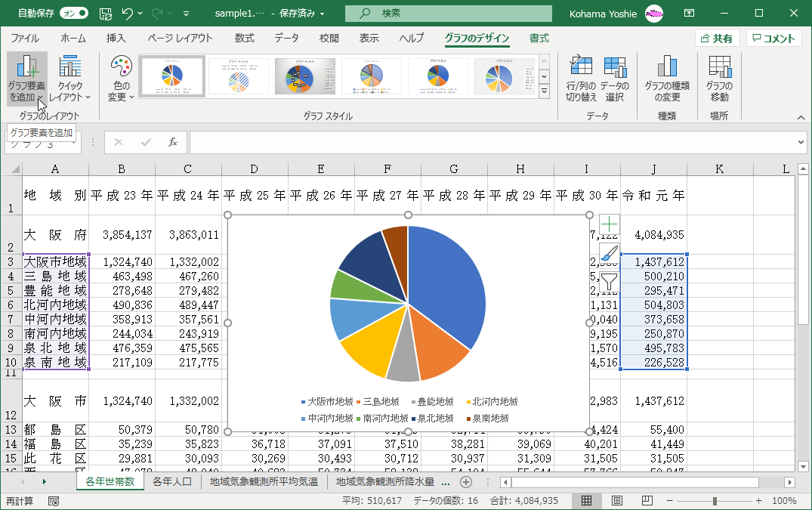Screen dimensions: 812x510
Task: Click the vertical scrollbar down arrow
Action: coord(803,466)
